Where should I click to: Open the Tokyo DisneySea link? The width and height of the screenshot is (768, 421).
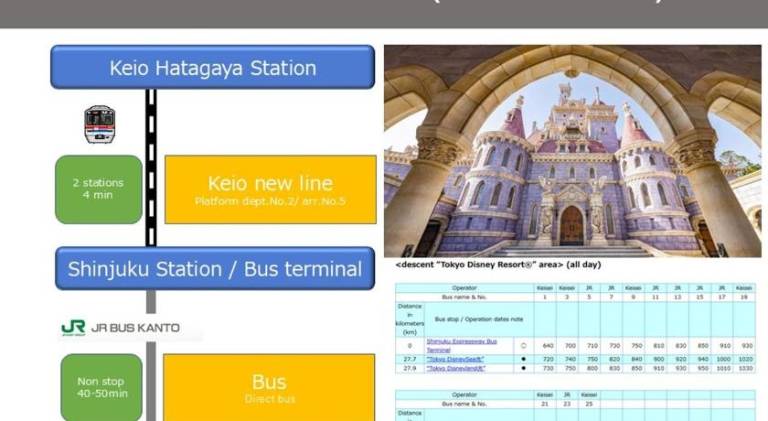tap(455, 359)
